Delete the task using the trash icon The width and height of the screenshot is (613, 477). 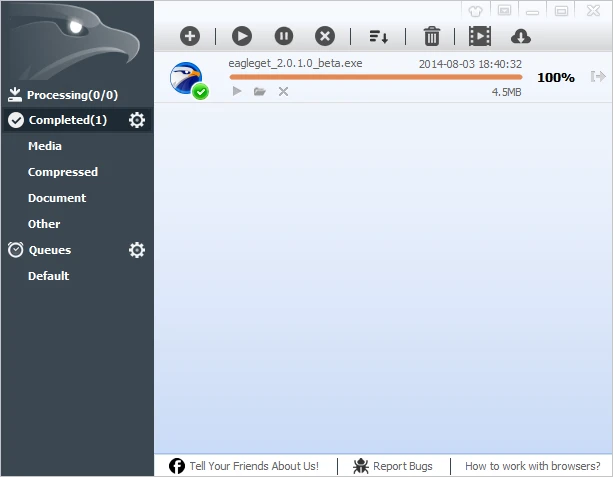(x=432, y=36)
